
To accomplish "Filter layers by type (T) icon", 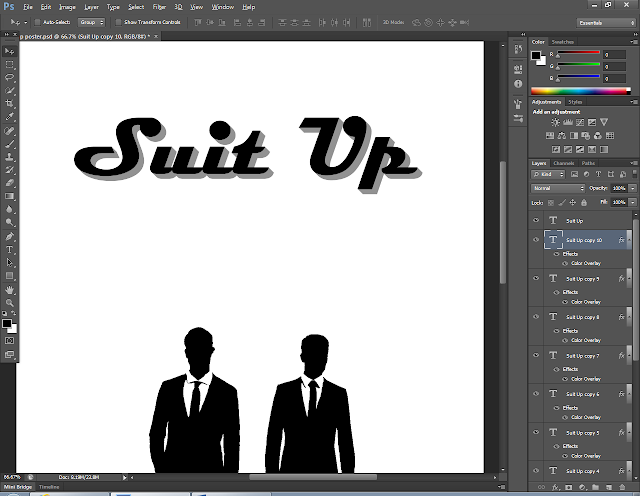I will click(x=598, y=174).
